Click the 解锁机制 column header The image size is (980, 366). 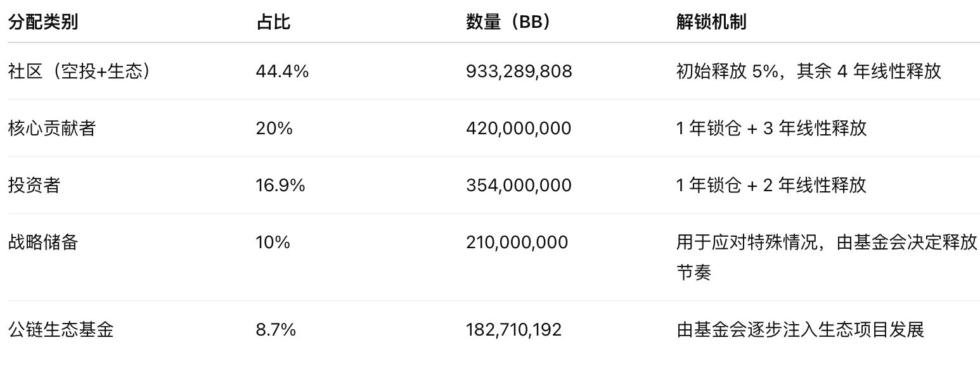[x=711, y=23]
